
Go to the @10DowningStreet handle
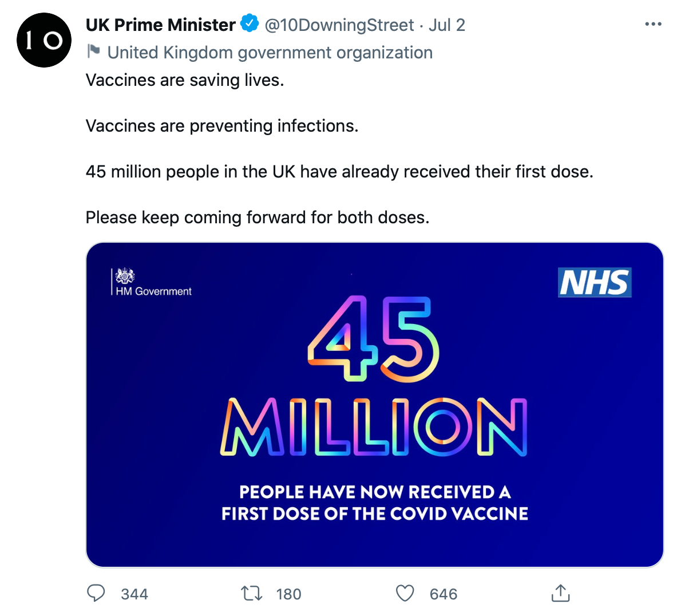click(x=339, y=25)
